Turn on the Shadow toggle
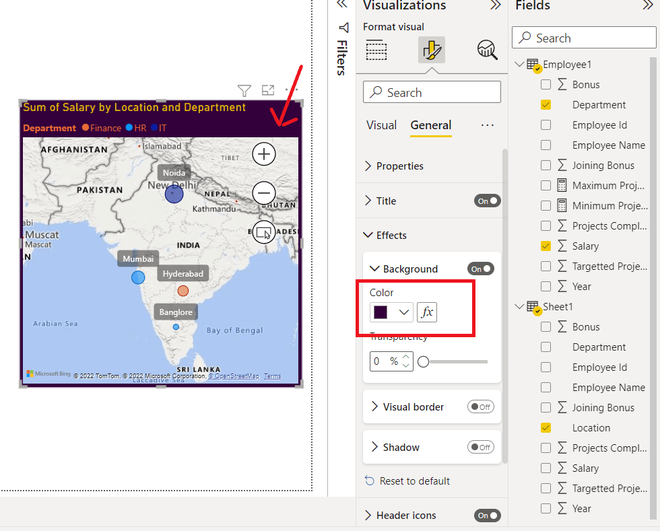Screen dimensions: 660x531 (x=480, y=447)
